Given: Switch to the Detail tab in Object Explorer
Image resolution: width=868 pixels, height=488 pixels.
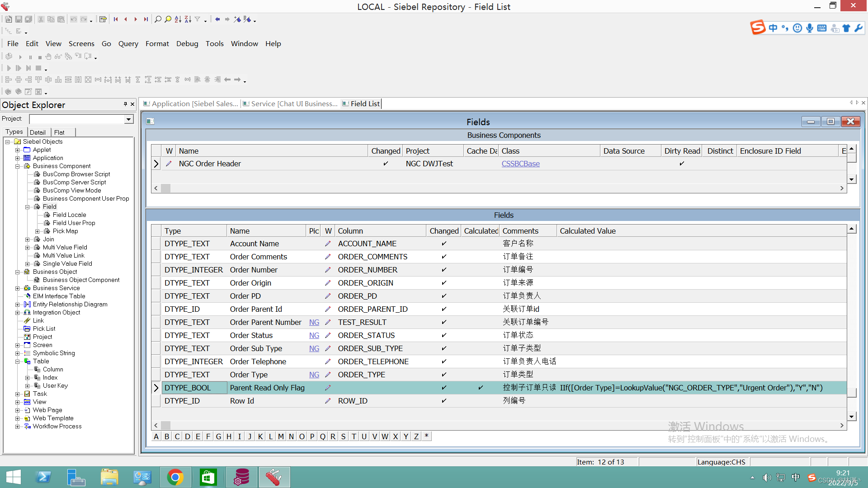Looking at the screenshot, I should 38,132.
